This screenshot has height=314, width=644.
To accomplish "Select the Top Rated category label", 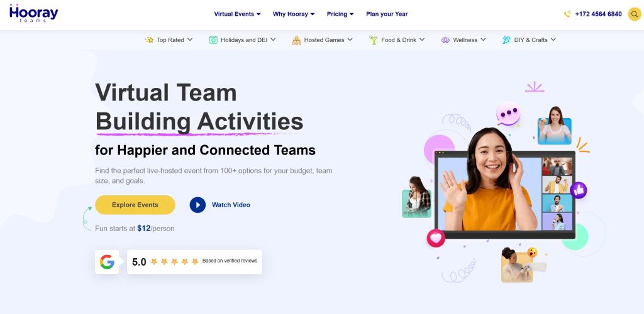I will 170,40.
